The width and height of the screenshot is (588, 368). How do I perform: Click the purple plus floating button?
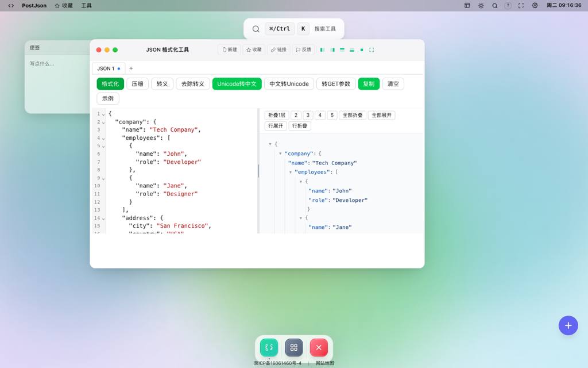pos(568,325)
